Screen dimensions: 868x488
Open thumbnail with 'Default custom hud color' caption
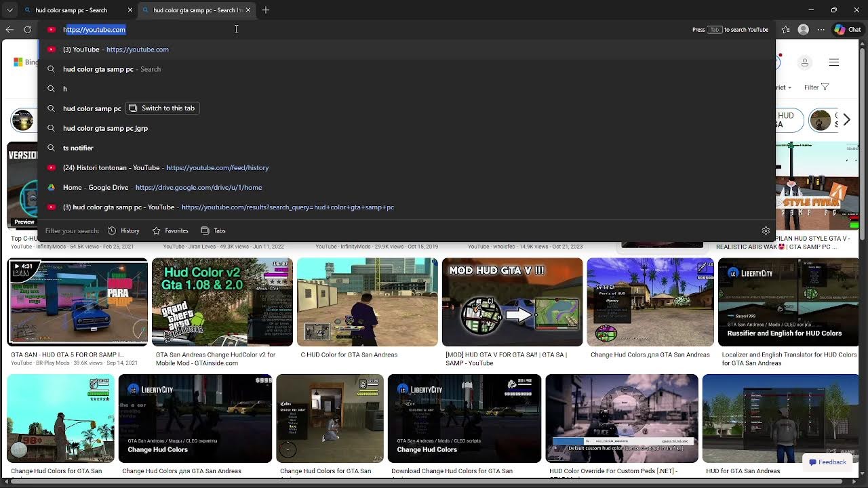coord(622,418)
